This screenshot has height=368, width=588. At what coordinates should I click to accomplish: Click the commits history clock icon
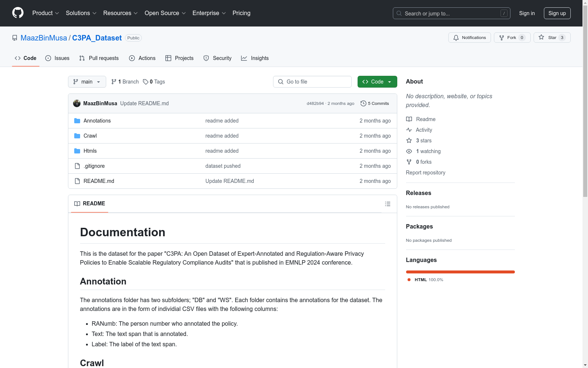(x=363, y=103)
